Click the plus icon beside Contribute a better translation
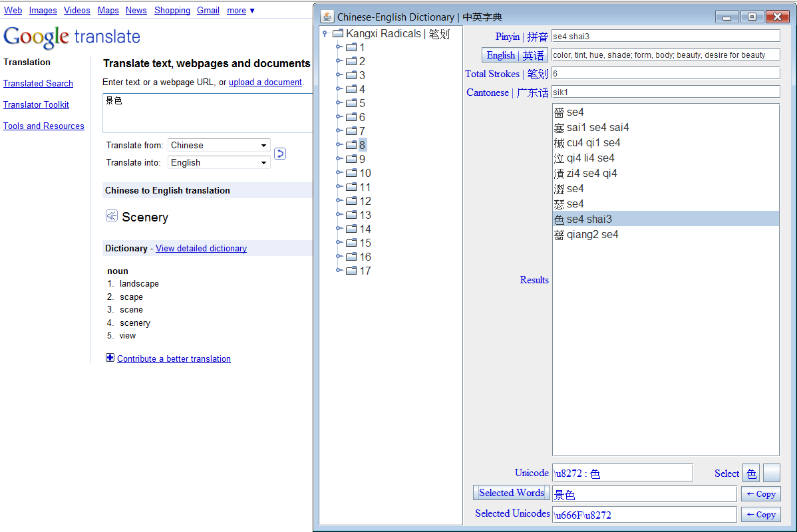Image resolution: width=797 pixels, height=532 pixels. click(x=110, y=358)
